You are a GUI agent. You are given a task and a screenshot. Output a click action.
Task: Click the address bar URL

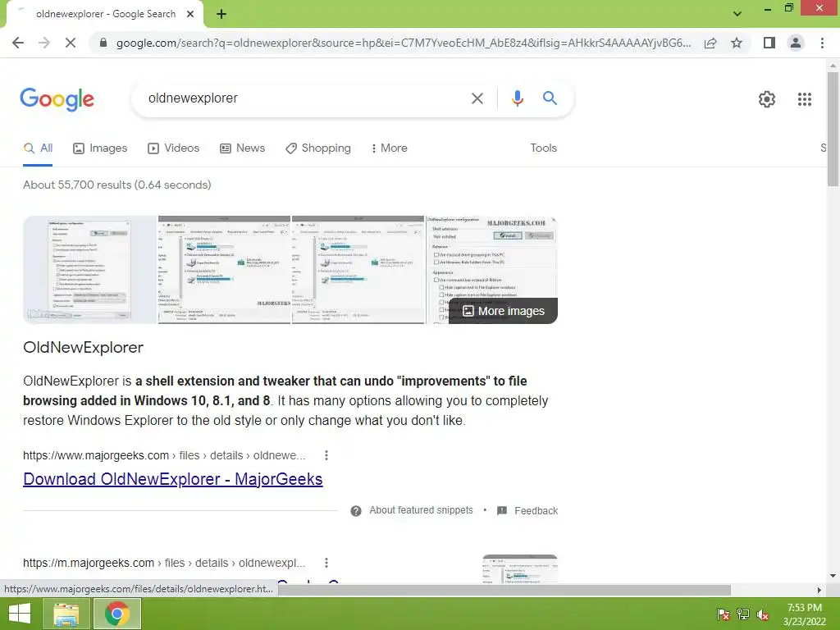point(403,43)
